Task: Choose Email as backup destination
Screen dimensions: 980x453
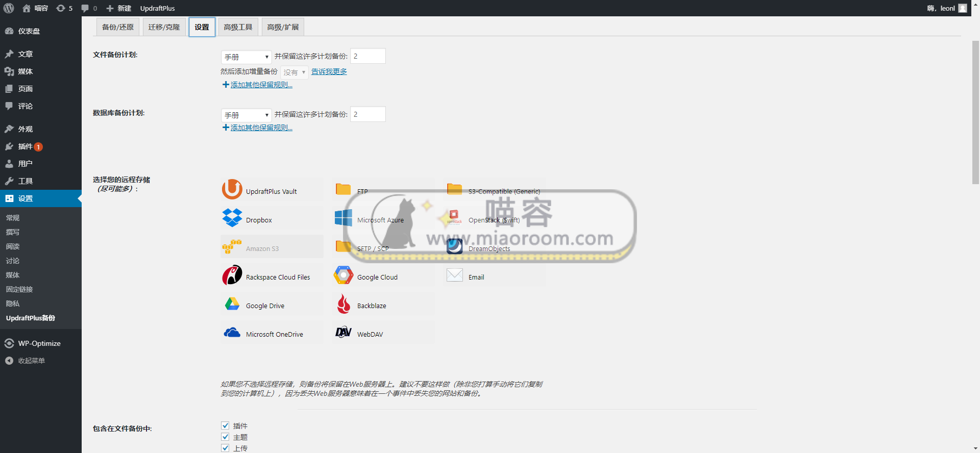Action: click(x=495, y=275)
